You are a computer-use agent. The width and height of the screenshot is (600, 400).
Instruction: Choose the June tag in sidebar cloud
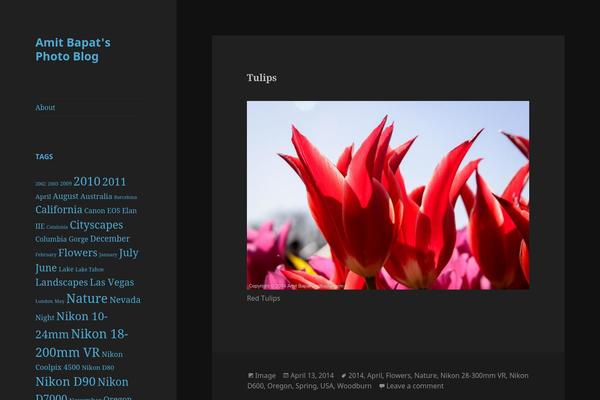click(46, 268)
